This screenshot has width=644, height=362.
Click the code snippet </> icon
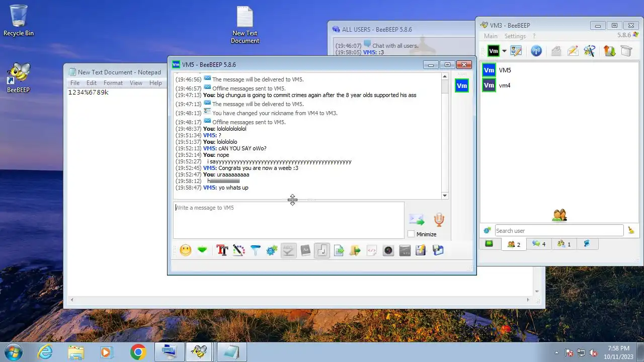[x=372, y=250]
